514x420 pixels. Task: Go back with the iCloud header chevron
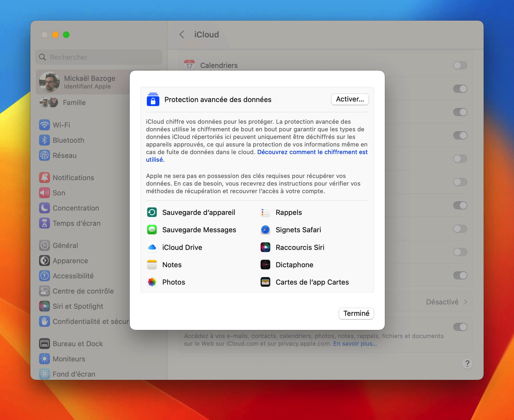(182, 34)
